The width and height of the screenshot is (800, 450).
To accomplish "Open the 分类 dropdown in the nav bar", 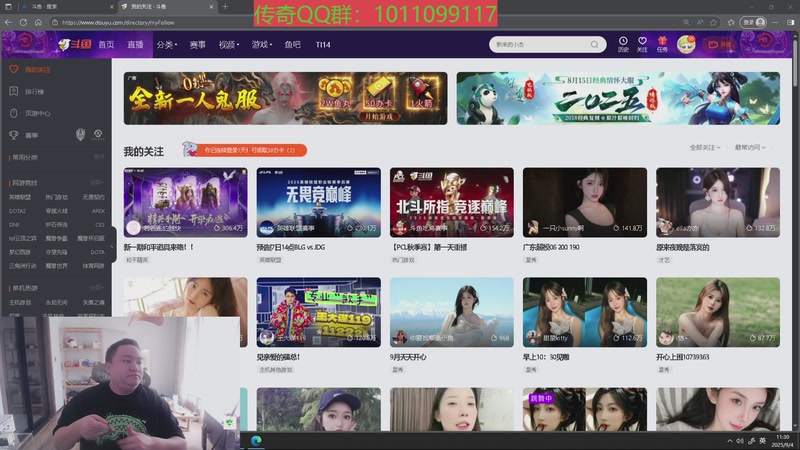I will point(166,45).
